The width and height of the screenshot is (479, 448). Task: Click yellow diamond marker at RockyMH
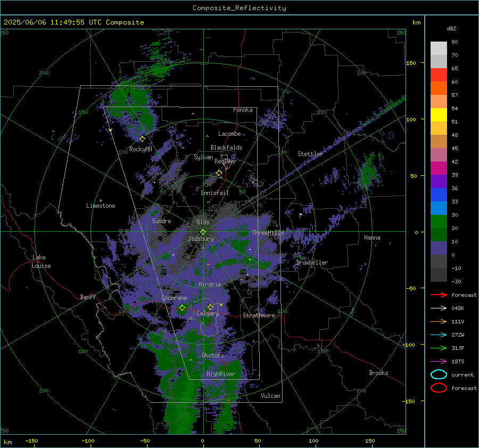click(x=142, y=139)
